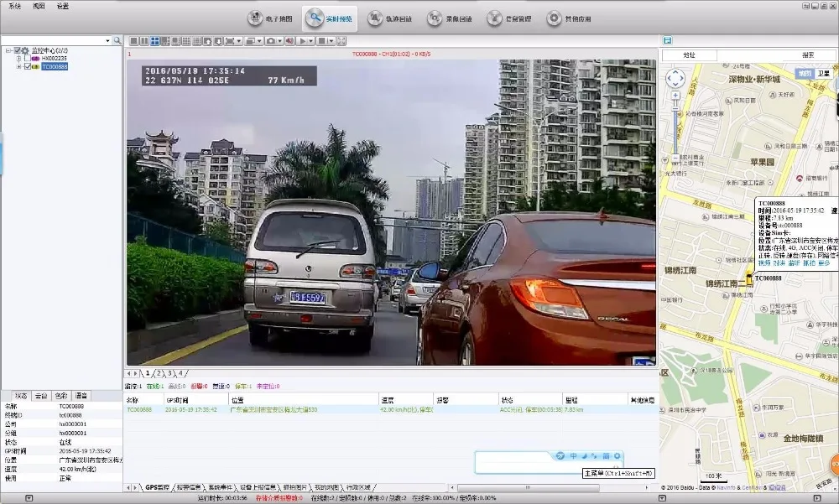Open the 报警信息 alarm info tab
The image size is (839, 504).
[x=189, y=487]
